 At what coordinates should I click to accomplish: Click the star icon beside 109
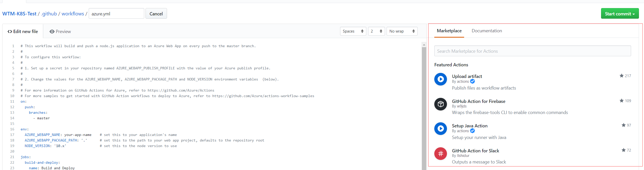coord(622,101)
